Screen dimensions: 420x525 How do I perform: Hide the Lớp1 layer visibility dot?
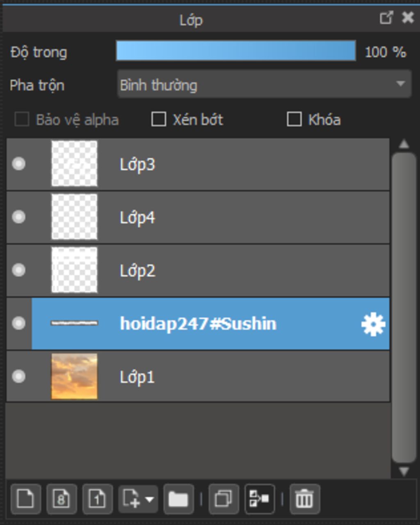(x=18, y=376)
